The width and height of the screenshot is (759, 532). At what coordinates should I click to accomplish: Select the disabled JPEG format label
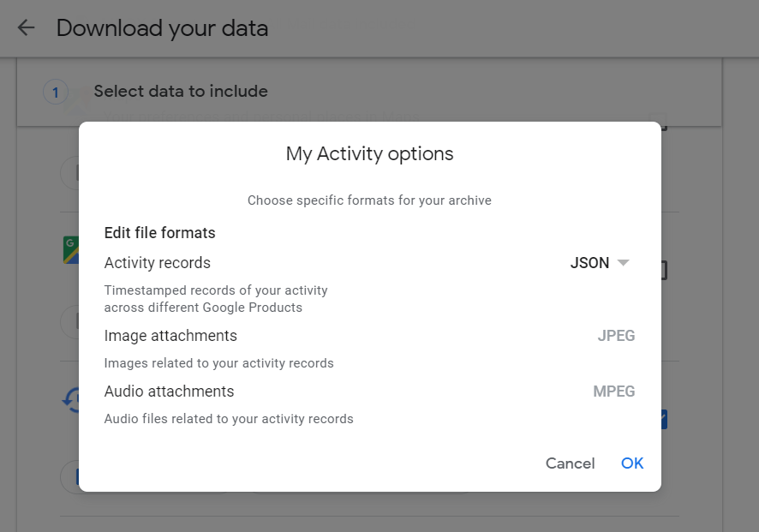click(616, 336)
